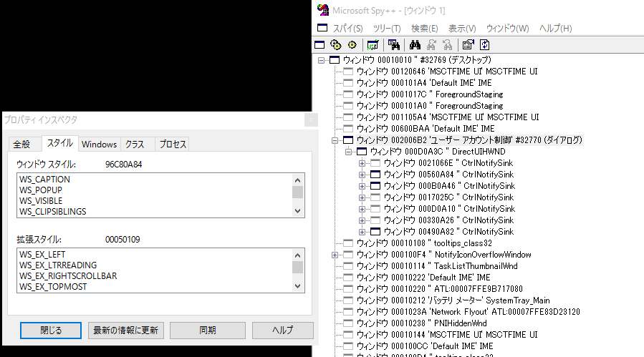644x357 pixels.
Task: Collapse the 002006B2 ユーザー アカウント制御 node
Action: [x=335, y=141]
